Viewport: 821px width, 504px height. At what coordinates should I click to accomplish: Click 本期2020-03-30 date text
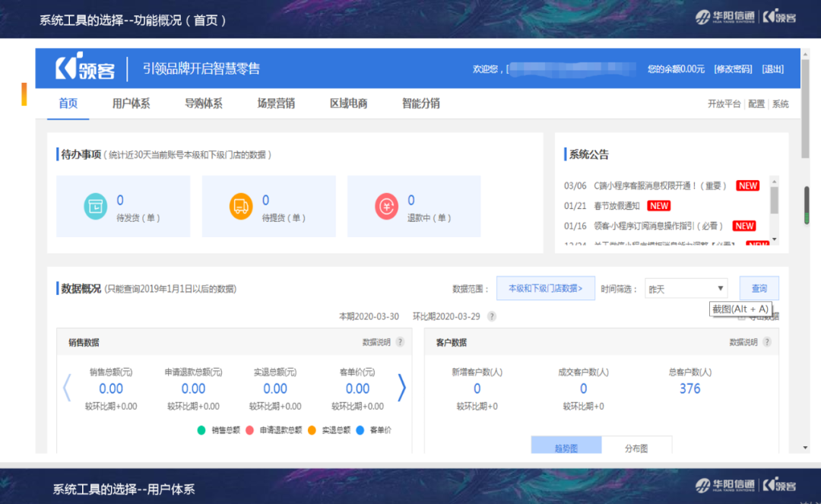[x=369, y=316]
